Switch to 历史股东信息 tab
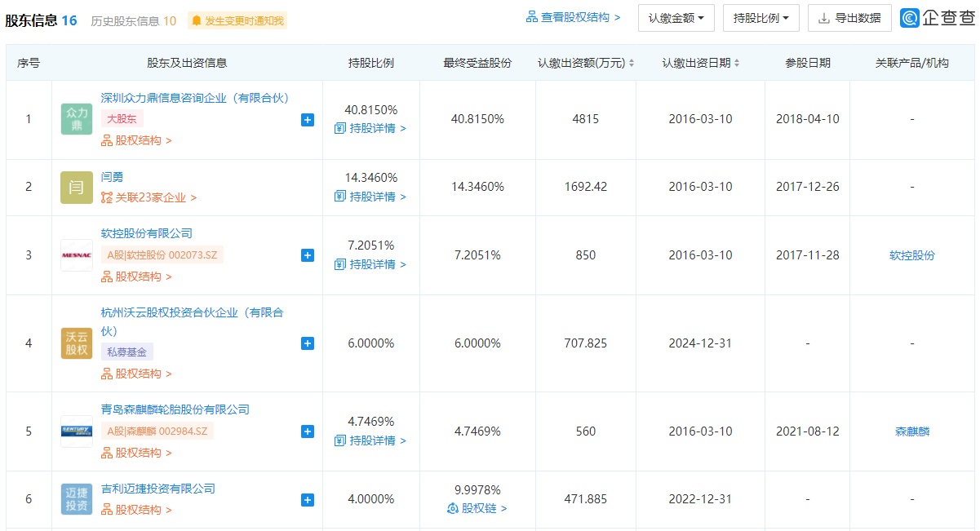 [133, 20]
